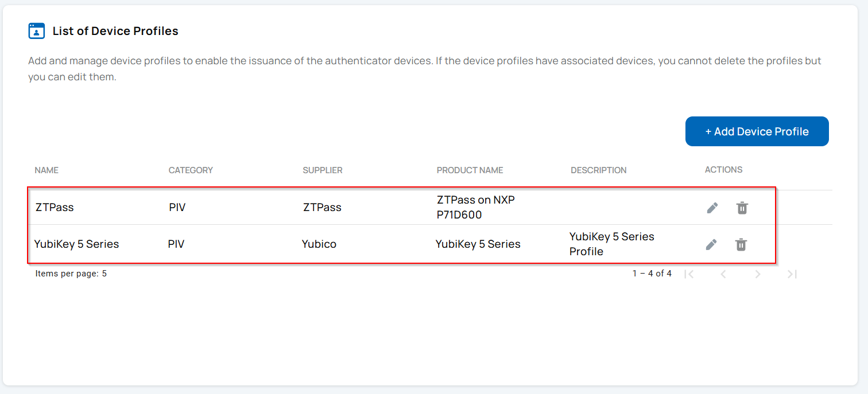The width and height of the screenshot is (868, 394).
Task: Delete the ZTPass device profile
Action: [741, 208]
